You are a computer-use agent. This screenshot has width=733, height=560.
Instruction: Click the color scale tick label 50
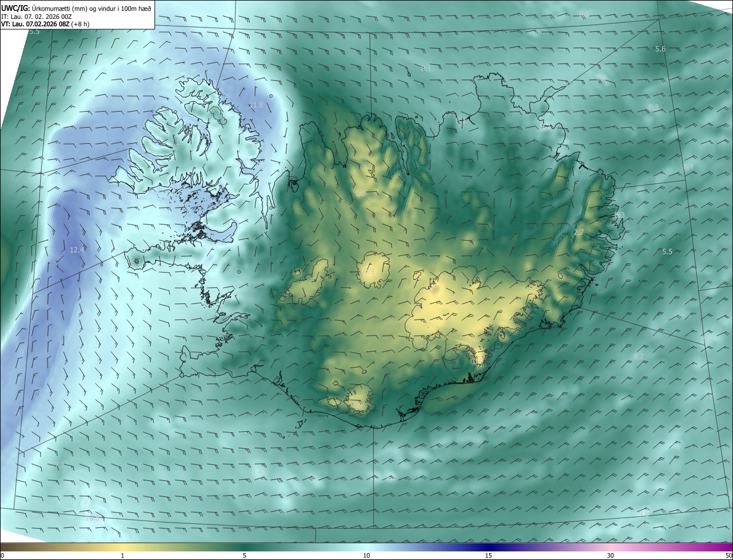pos(728,555)
